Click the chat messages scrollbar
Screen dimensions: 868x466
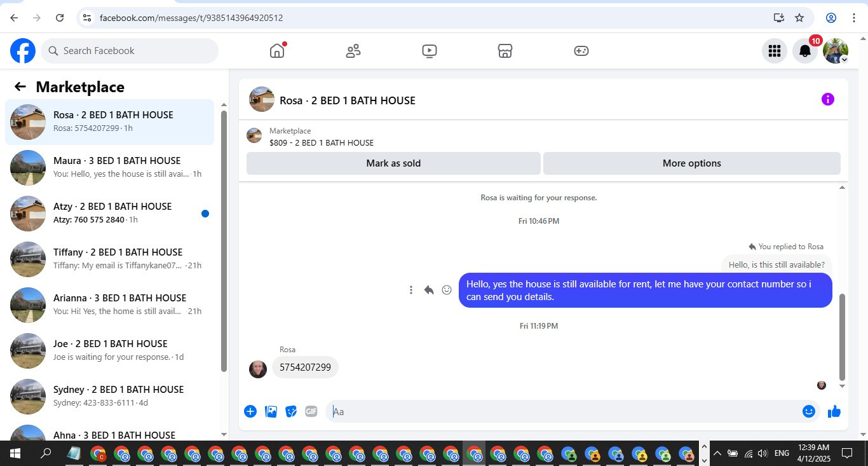click(843, 337)
